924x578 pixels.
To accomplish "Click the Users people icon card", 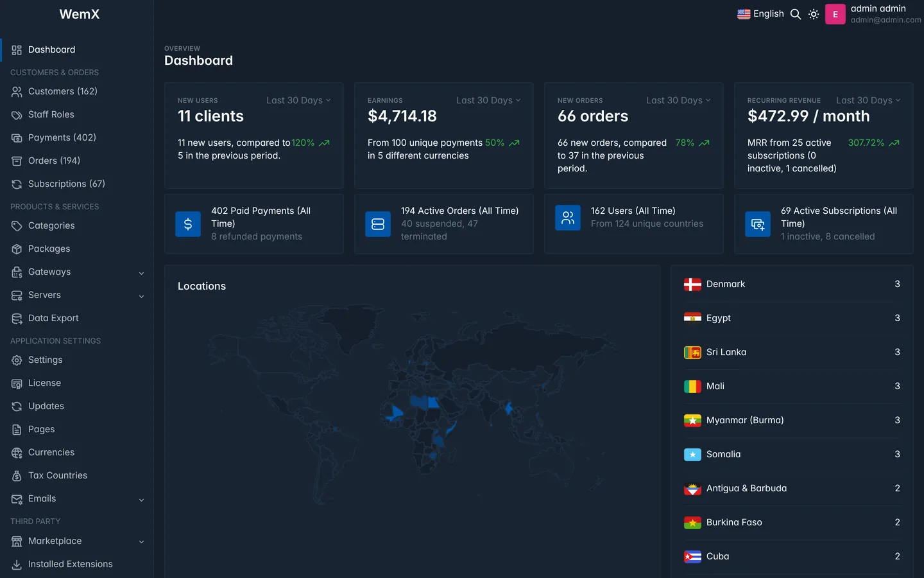I will tap(568, 218).
